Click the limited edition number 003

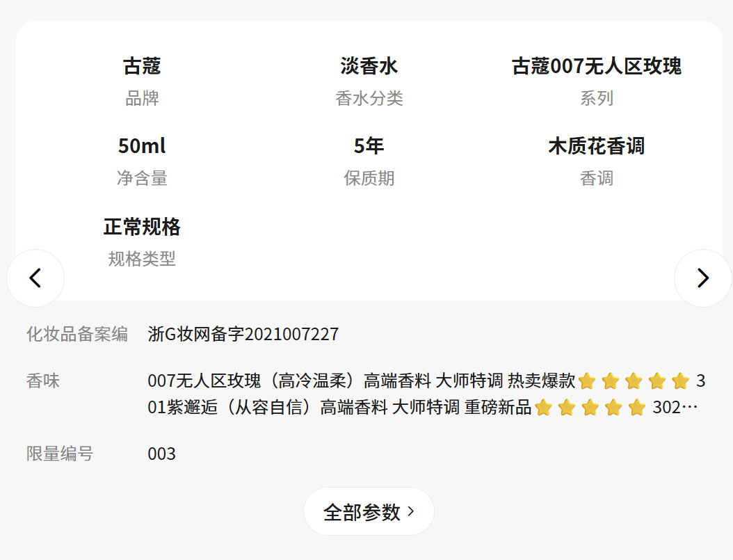coord(161,454)
